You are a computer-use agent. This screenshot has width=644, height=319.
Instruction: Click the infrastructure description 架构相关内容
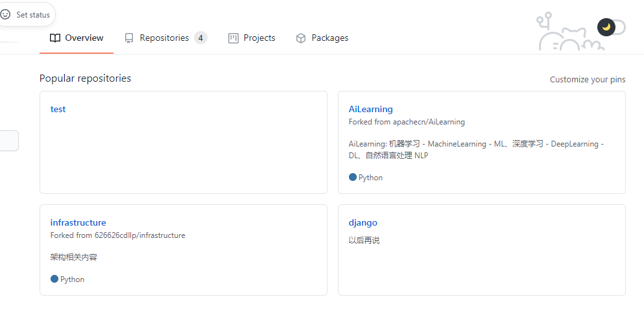click(x=73, y=257)
